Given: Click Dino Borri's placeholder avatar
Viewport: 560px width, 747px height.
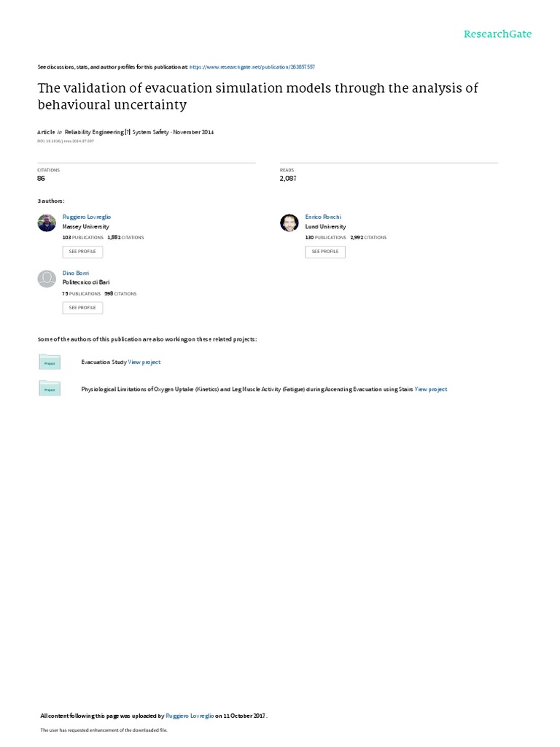Looking at the screenshot, I should [x=47, y=279].
